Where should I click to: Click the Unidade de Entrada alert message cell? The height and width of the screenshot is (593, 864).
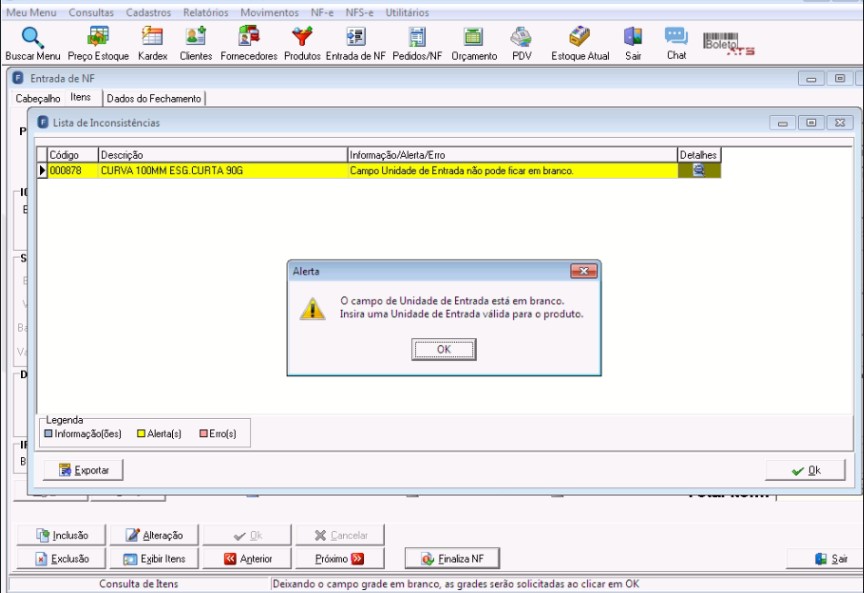coord(512,171)
